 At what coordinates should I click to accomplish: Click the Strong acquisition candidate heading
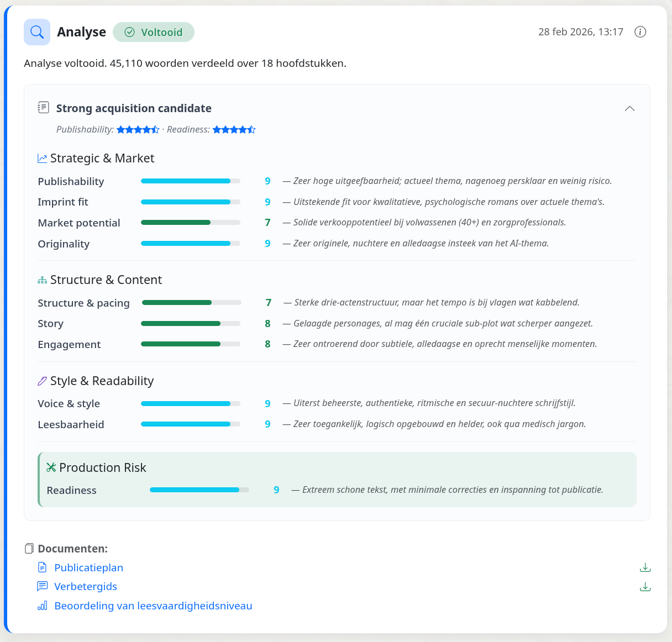pyautogui.click(x=134, y=108)
